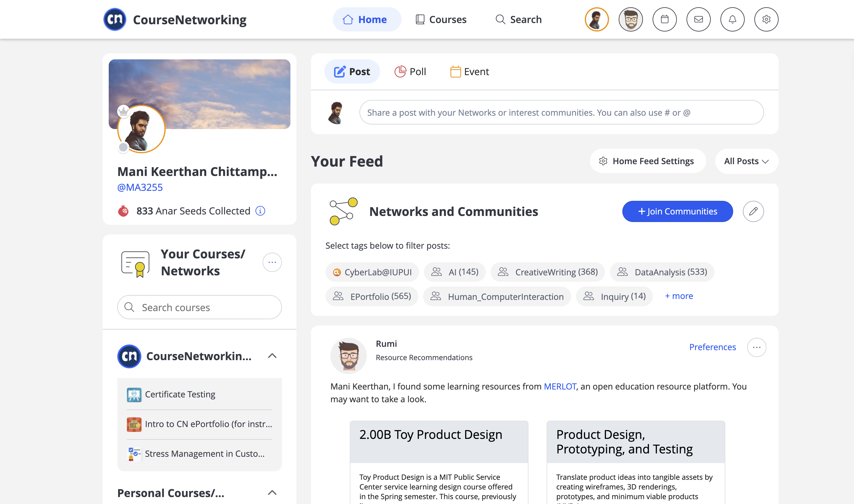Viewport: 854px width, 504px height.
Task: Click the CourseNetworking brand name text
Action: click(x=190, y=20)
